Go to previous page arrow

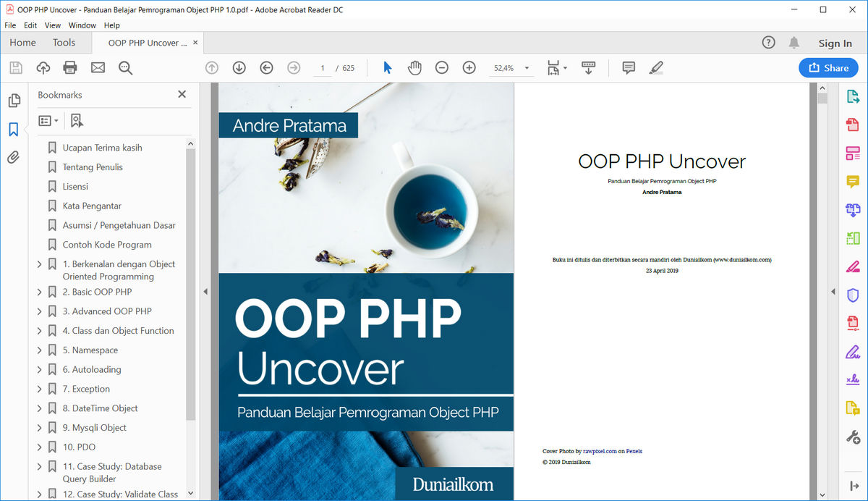(x=212, y=68)
